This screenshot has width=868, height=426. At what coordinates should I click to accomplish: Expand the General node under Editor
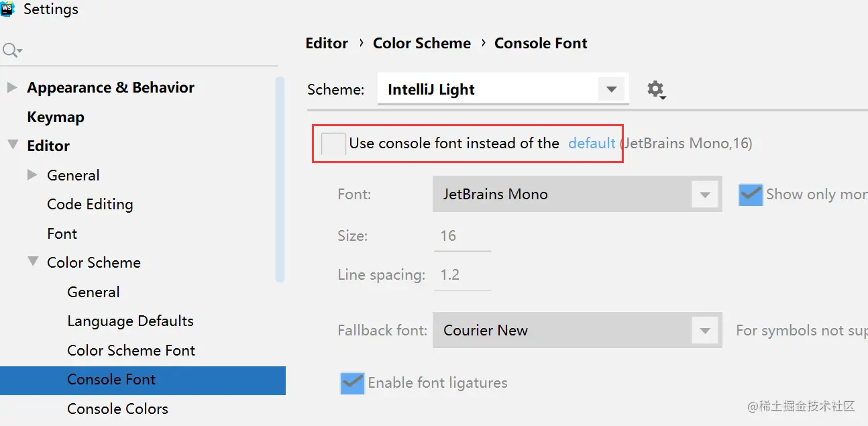point(32,175)
